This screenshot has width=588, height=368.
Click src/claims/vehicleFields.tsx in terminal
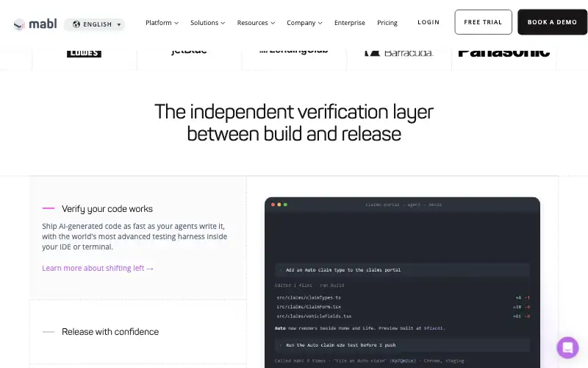tap(314, 316)
